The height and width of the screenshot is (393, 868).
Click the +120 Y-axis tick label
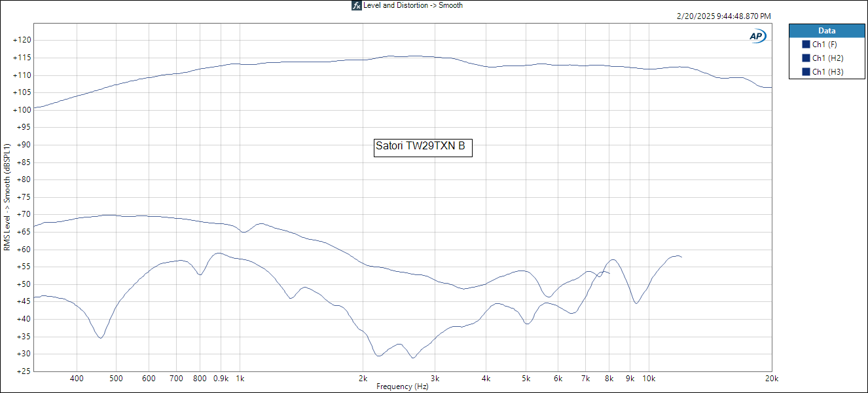point(22,41)
